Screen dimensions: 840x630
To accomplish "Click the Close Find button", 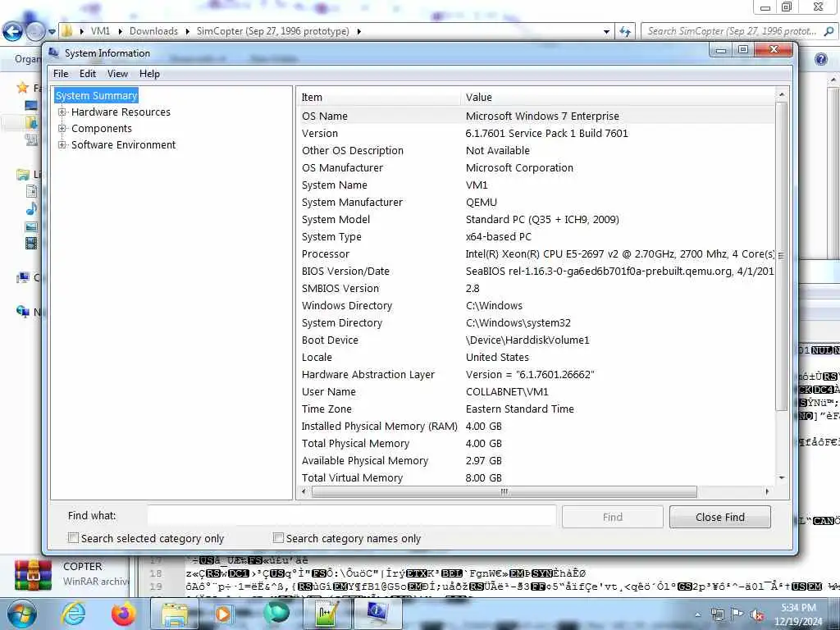I will [719, 517].
